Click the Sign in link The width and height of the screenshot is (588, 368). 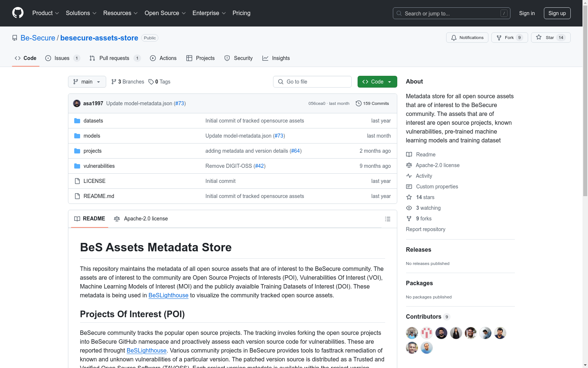tap(527, 13)
